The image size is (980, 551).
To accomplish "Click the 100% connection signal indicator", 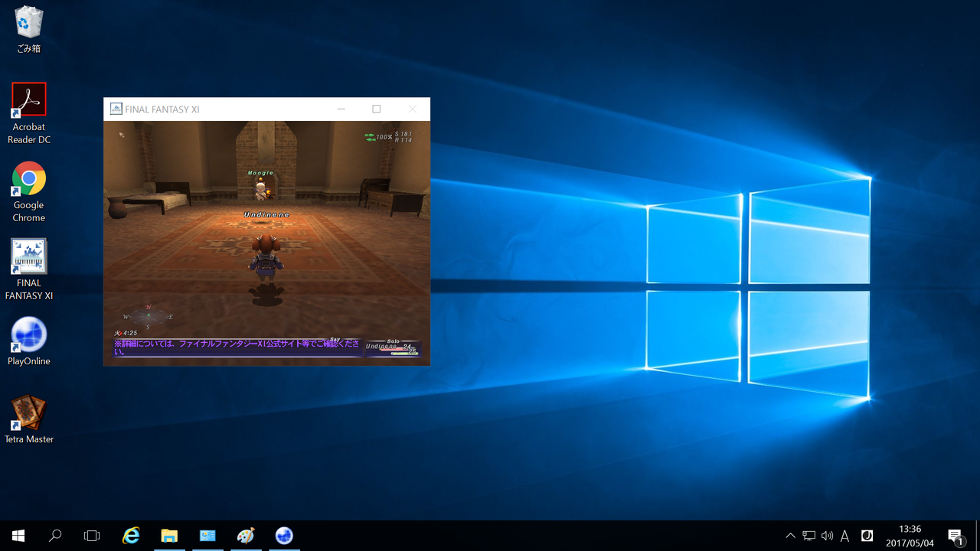I will (378, 137).
